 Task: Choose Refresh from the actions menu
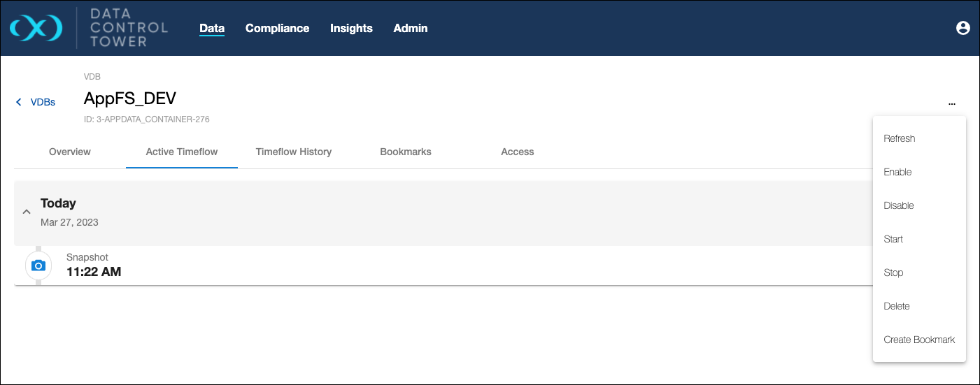coord(900,138)
